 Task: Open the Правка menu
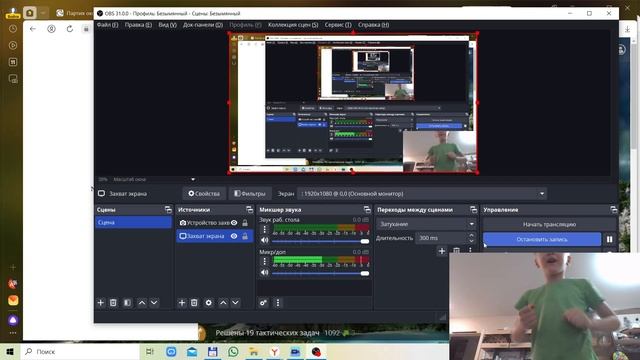[x=138, y=25]
